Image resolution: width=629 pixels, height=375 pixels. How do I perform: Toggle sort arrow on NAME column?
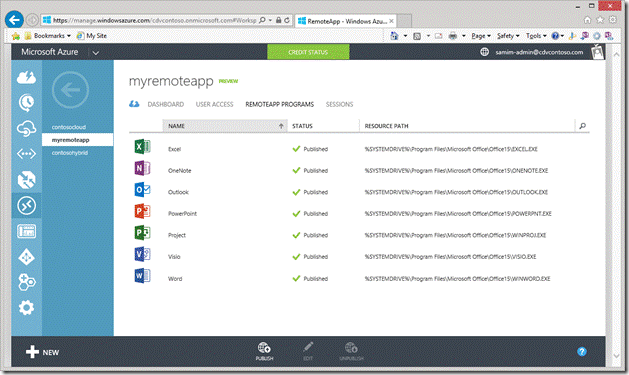(x=281, y=126)
